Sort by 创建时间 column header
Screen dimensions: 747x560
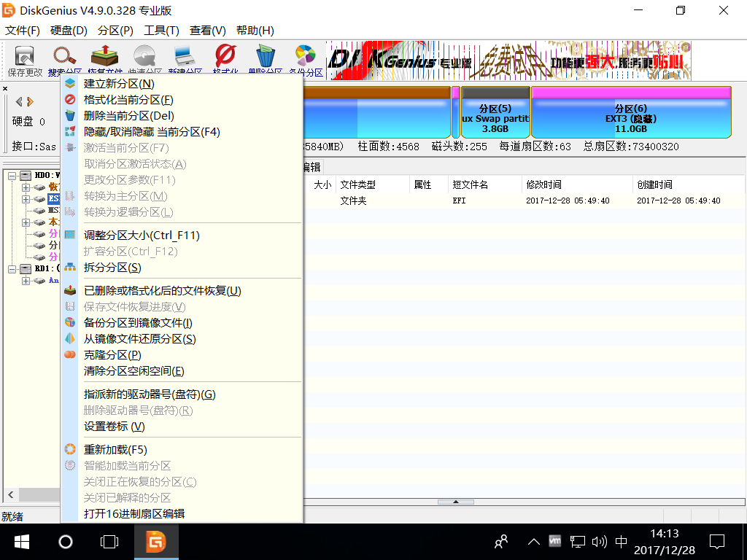[x=689, y=184]
